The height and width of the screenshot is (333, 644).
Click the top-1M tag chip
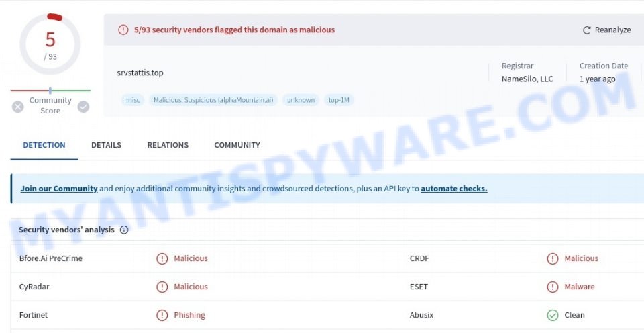click(x=339, y=100)
